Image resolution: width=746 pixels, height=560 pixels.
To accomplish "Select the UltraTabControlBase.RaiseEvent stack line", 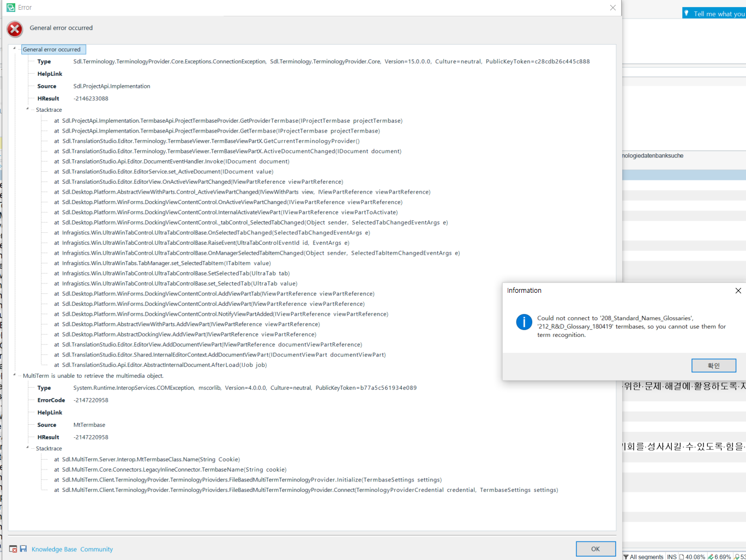I will click(202, 243).
